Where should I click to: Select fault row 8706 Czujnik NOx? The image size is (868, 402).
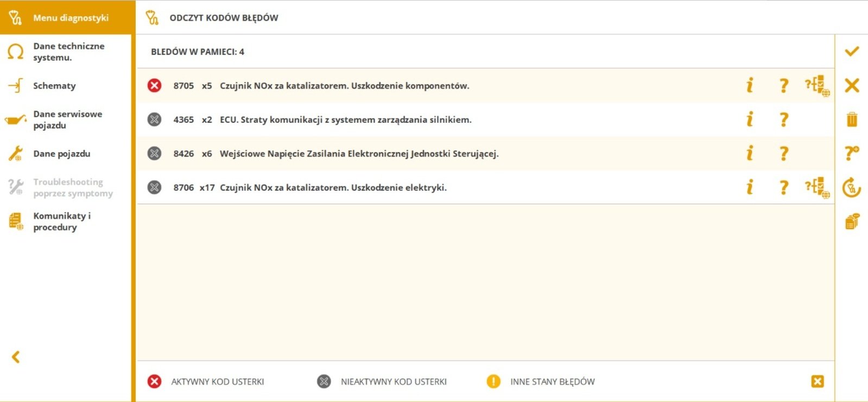tap(485, 187)
